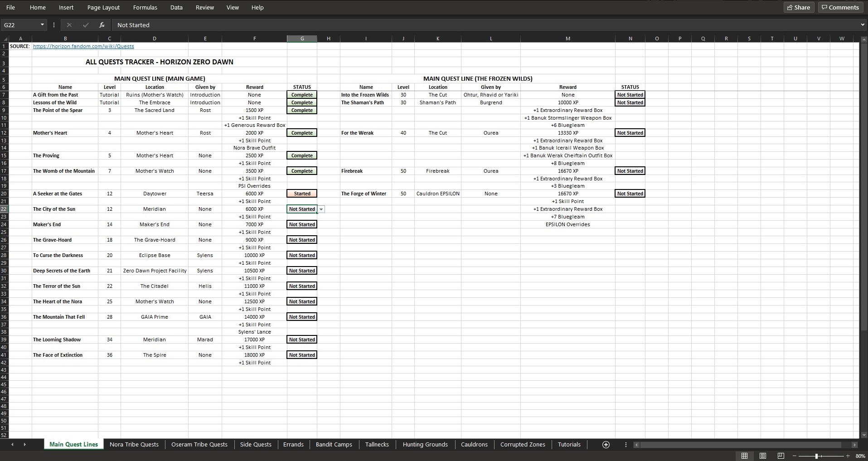Switch to Hunting Grounds sheet
Viewport: 868px width, 461px height.
[425, 445]
